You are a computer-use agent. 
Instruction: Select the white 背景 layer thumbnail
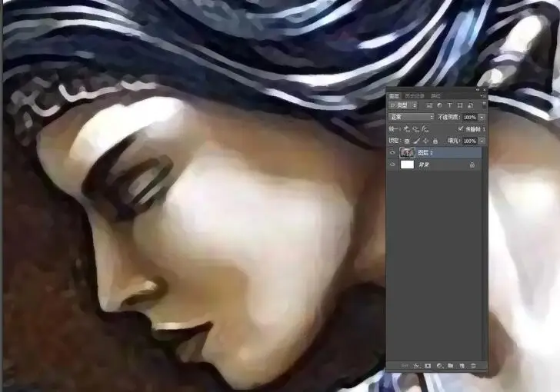click(x=408, y=164)
